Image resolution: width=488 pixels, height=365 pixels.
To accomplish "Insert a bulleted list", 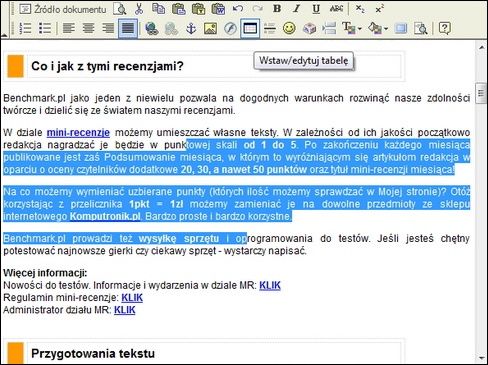I will click(45, 28).
